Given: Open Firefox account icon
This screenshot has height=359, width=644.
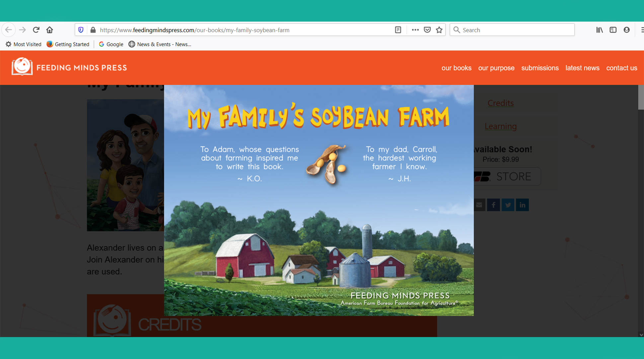Looking at the screenshot, I should coord(626,30).
